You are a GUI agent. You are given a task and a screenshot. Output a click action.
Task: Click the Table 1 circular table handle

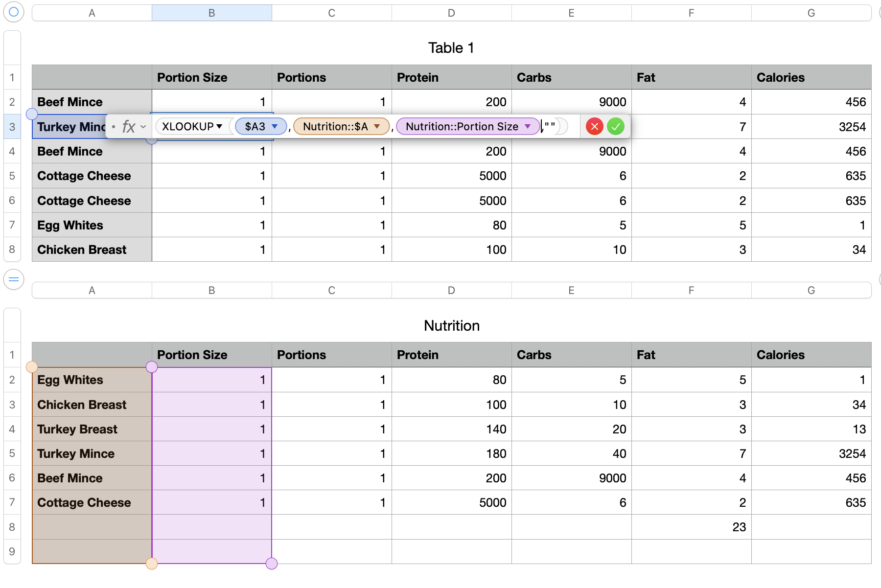tap(14, 12)
